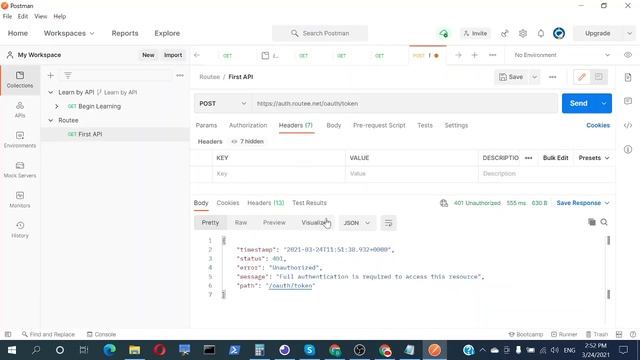Open the APIs sidebar panel
640x360 pixels.
click(x=20, y=110)
